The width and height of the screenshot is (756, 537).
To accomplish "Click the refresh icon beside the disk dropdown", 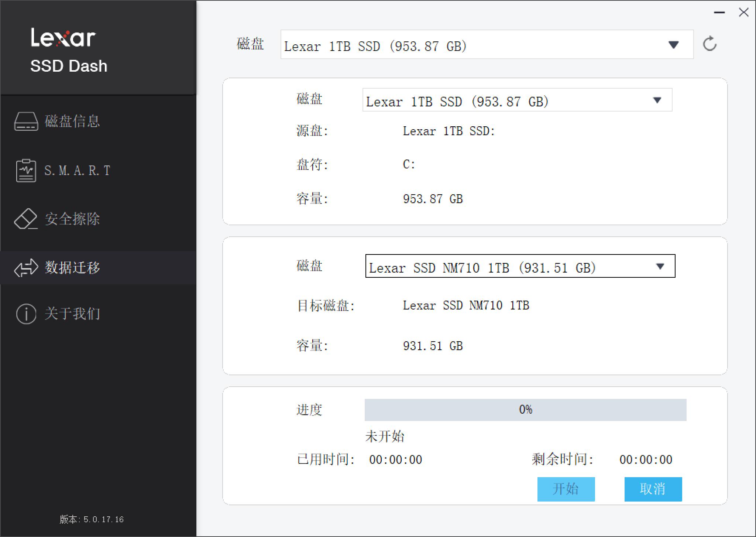I will point(710,44).
